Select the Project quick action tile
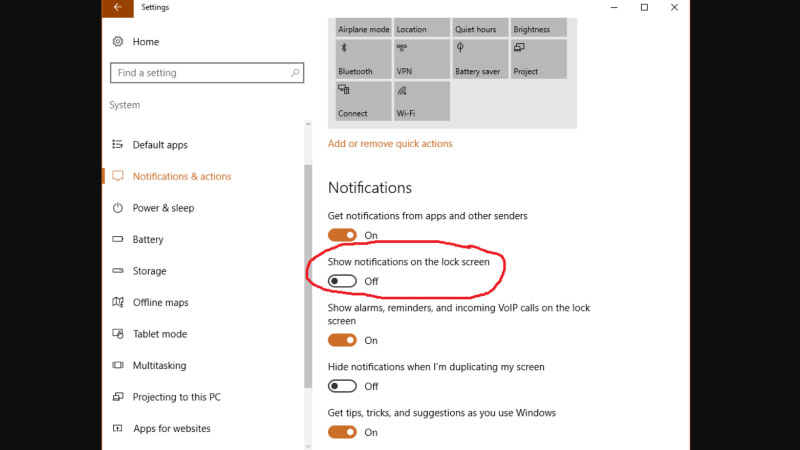 pos(537,60)
